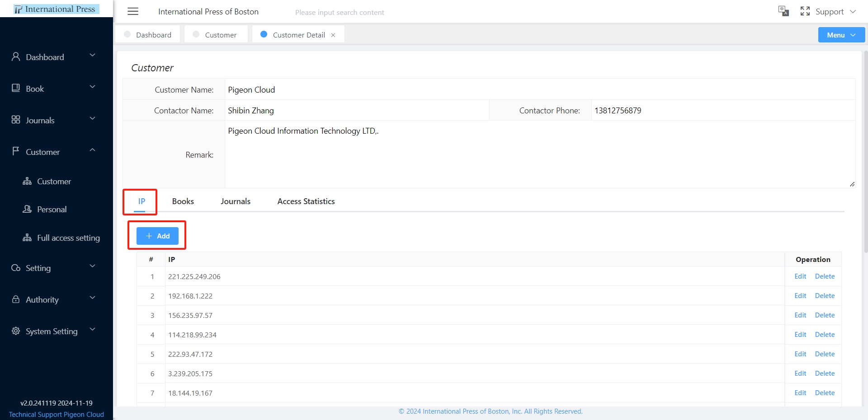Click the Contactor Phone field
The width and height of the screenshot is (868, 420).
tap(723, 111)
